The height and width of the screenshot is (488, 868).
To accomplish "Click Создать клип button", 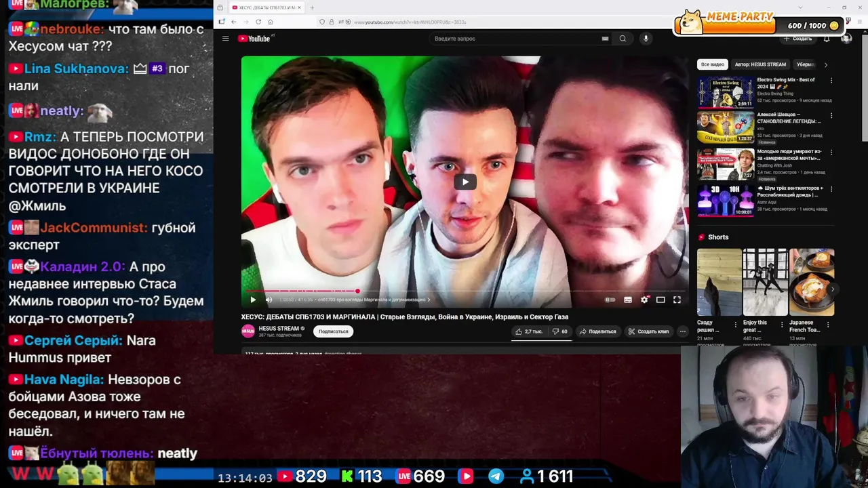I will click(648, 331).
